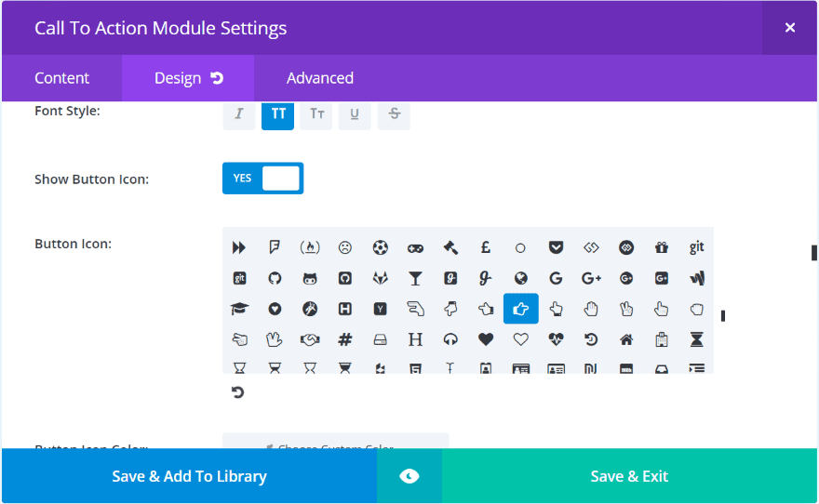Choose the martini glass icon
819x504 pixels.
(415, 279)
